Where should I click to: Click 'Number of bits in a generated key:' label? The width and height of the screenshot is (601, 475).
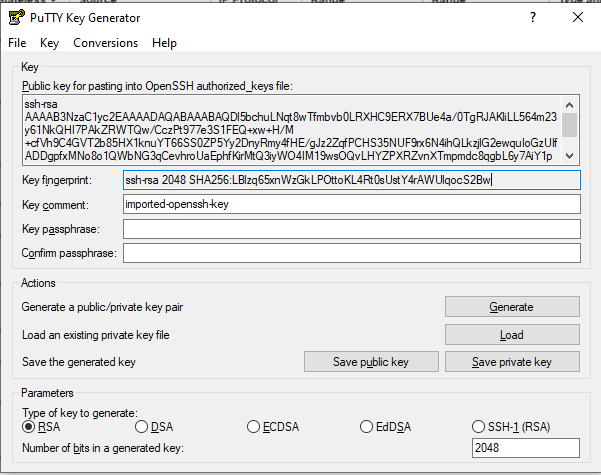[x=103, y=448]
